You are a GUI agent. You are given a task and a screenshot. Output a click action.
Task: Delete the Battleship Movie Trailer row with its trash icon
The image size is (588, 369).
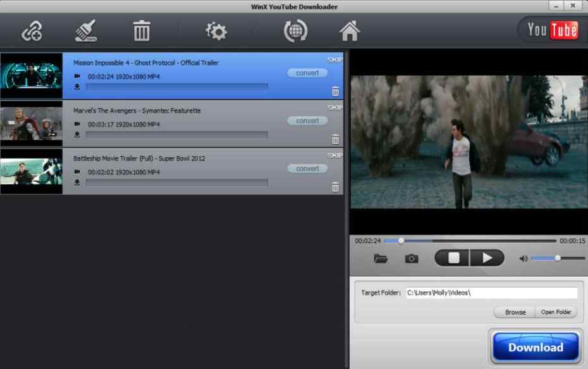pos(335,187)
